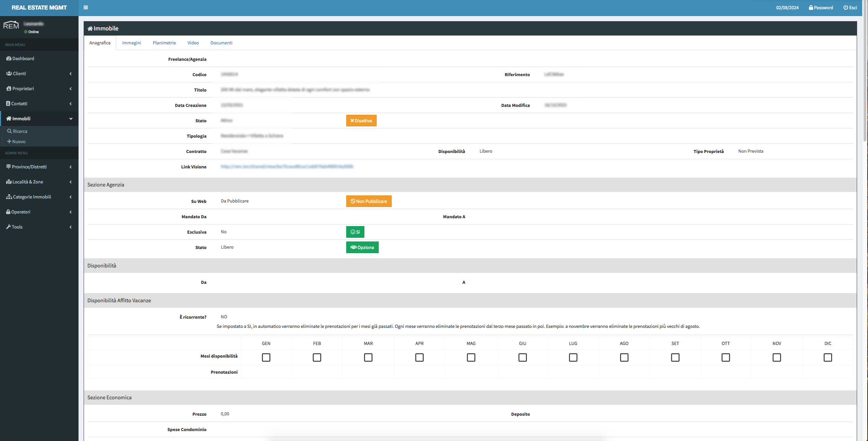Click the REM logo icon

pyautogui.click(x=11, y=25)
